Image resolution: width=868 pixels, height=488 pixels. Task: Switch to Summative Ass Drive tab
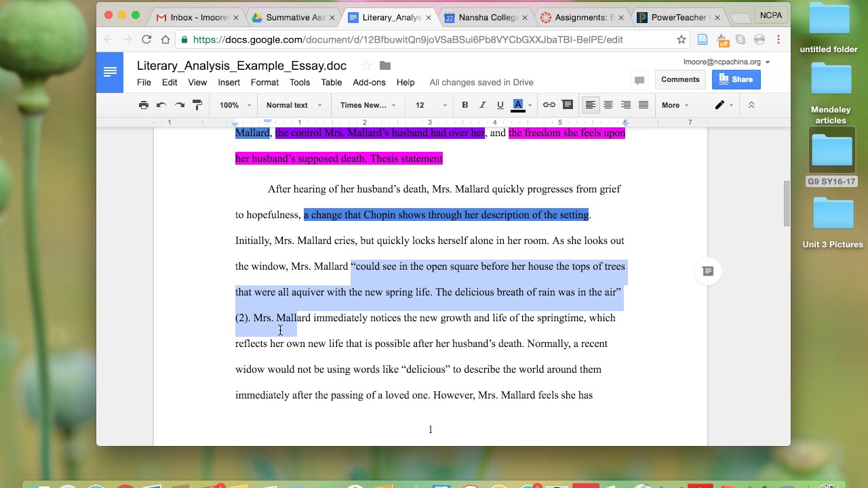pos(292,17)
